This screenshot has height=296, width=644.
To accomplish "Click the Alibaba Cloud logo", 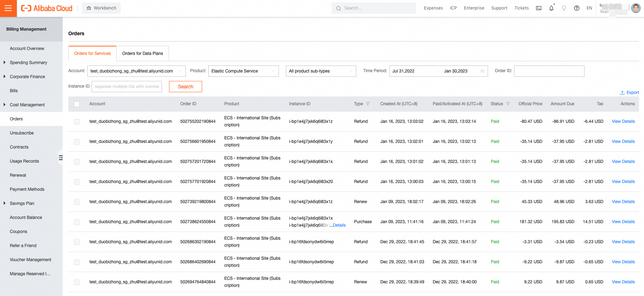I will [x=47, y=8].
